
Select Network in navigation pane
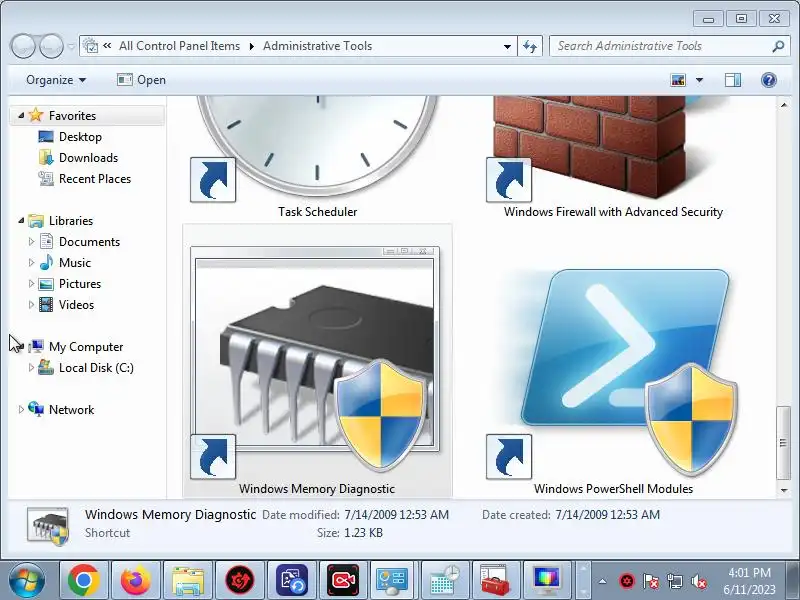[x=71, y=409]
